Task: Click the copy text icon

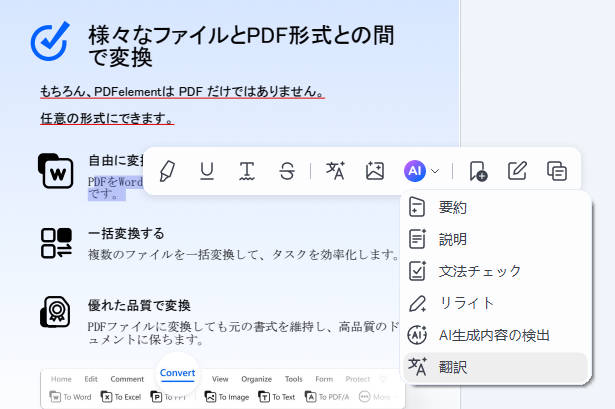Action: (x=557, y=171)
